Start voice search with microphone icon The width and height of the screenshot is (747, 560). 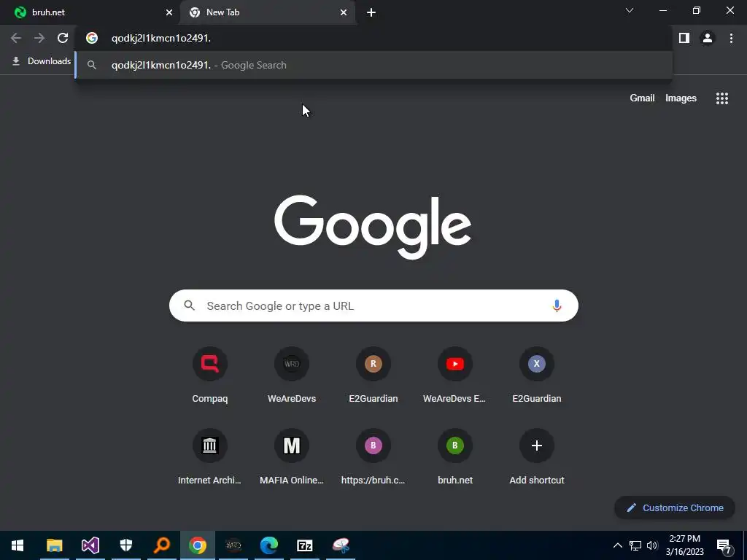(x=557, y=306)
